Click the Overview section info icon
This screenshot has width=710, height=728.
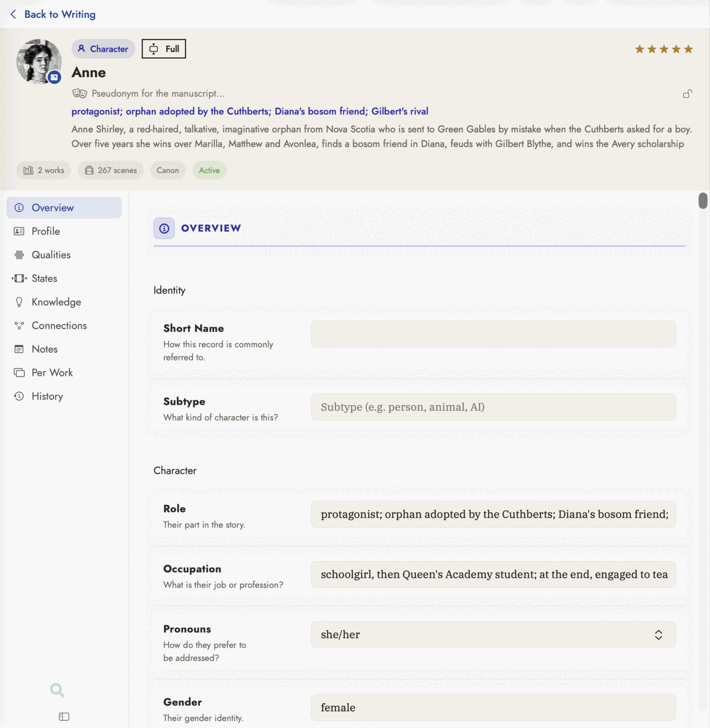click(164, 228)
